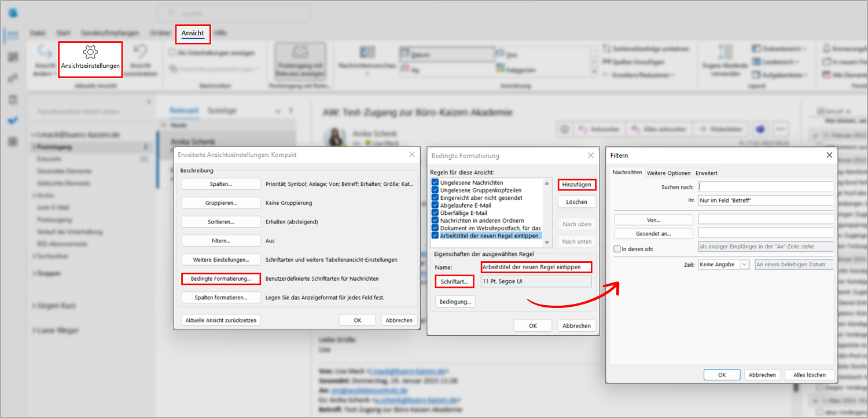Enable the 'In denen ich' checkbox
This screenshot has height=418, width=868.
617,249
